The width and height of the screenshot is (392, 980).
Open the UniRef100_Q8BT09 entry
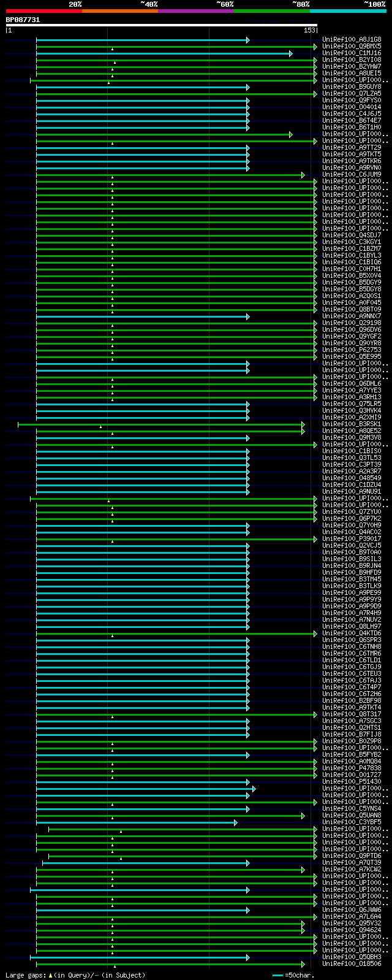(352, 310)
